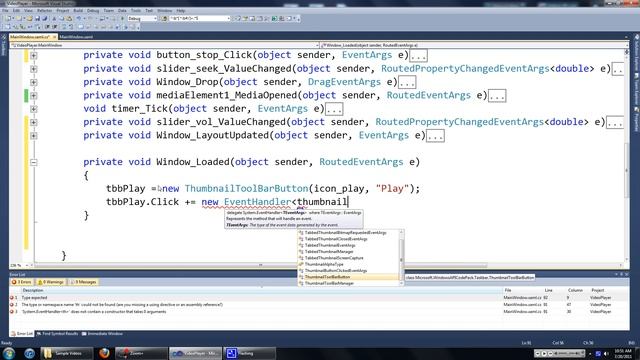Screen dimensions: 640x360
Task: Open the Toolbox side panel
Action: point(4,46)
